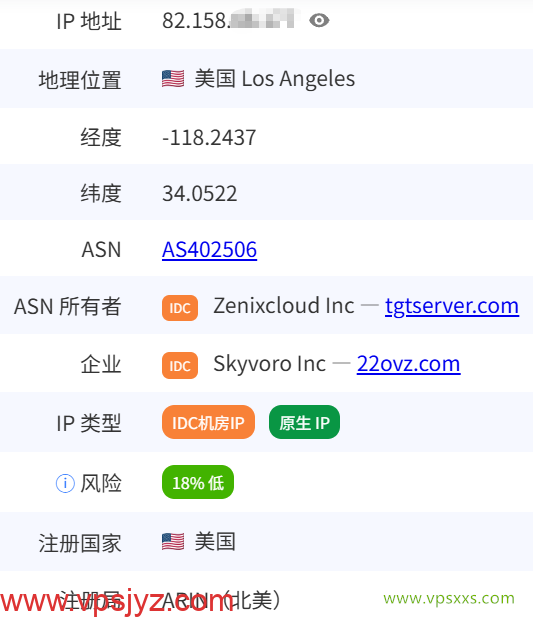The image size is (533, 617).
Task: Click the 美国 Los Angeles location text
Action: coord(275,79)
